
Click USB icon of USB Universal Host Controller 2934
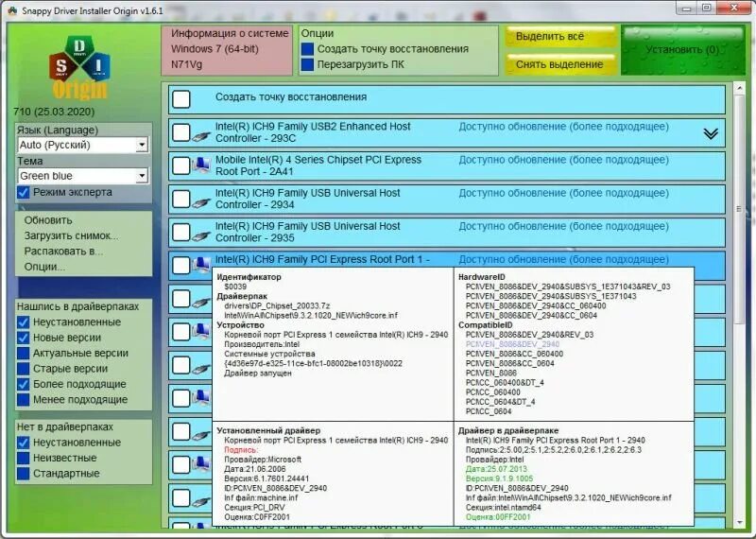point(201,203)
